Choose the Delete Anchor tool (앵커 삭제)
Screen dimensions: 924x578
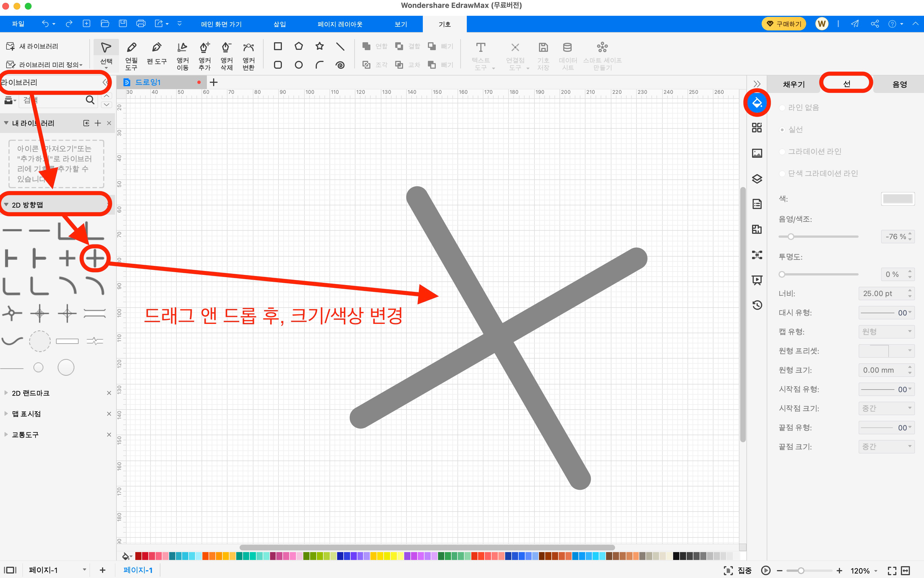tap(226, 55)
